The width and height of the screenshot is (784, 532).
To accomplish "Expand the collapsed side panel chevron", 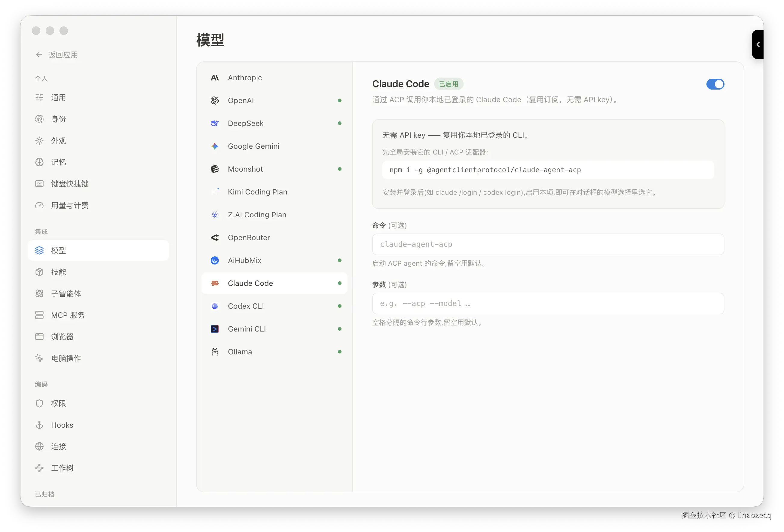I will coord(758,44).
